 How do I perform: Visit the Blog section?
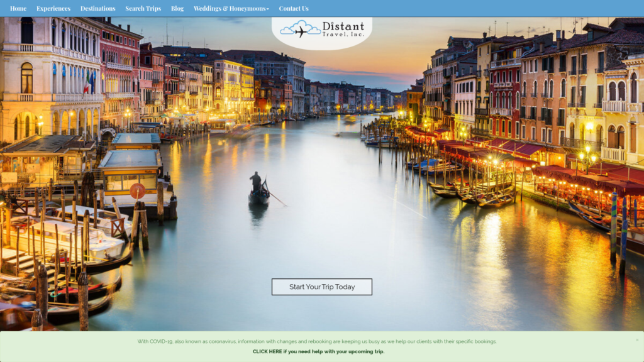[x=177, y=9]
